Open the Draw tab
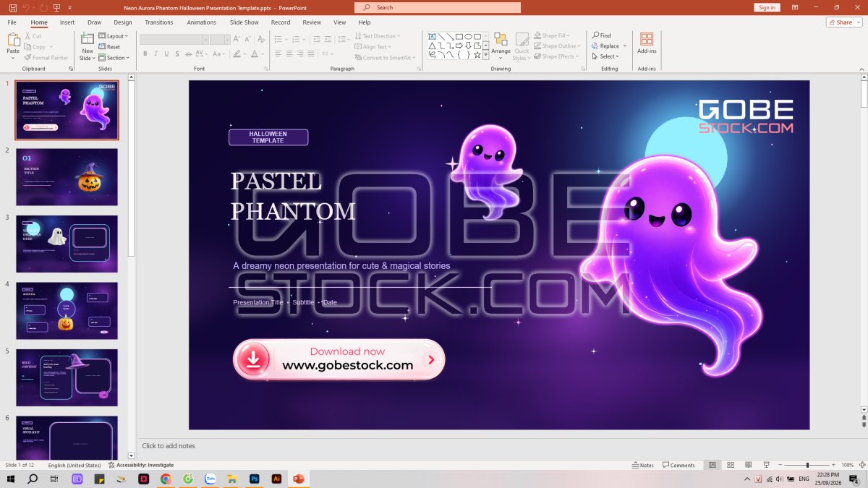Viewport: 868px width, 488px height. click(95, 22)
